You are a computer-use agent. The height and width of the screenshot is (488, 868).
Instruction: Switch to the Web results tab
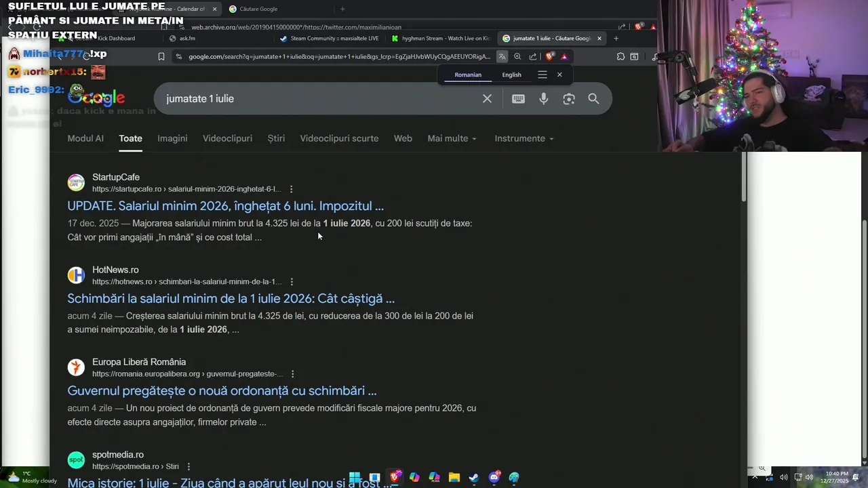[403, 138]
